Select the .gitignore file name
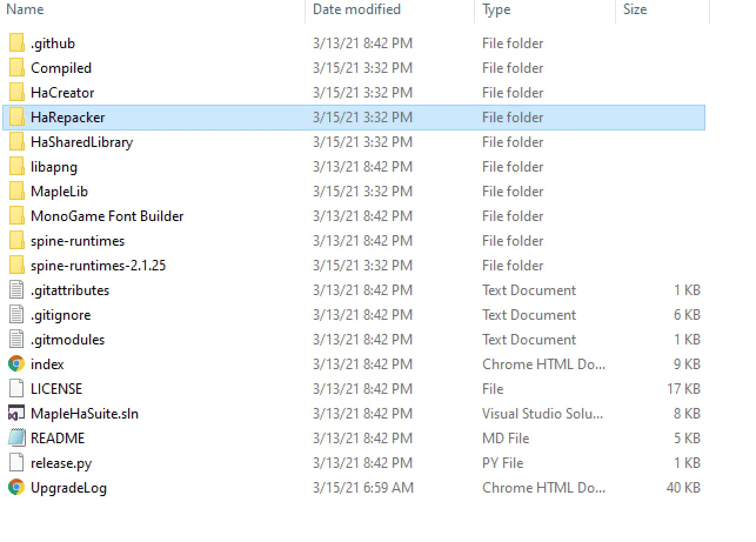Screen dimensions: 756x542 click(x=61, y=315)
